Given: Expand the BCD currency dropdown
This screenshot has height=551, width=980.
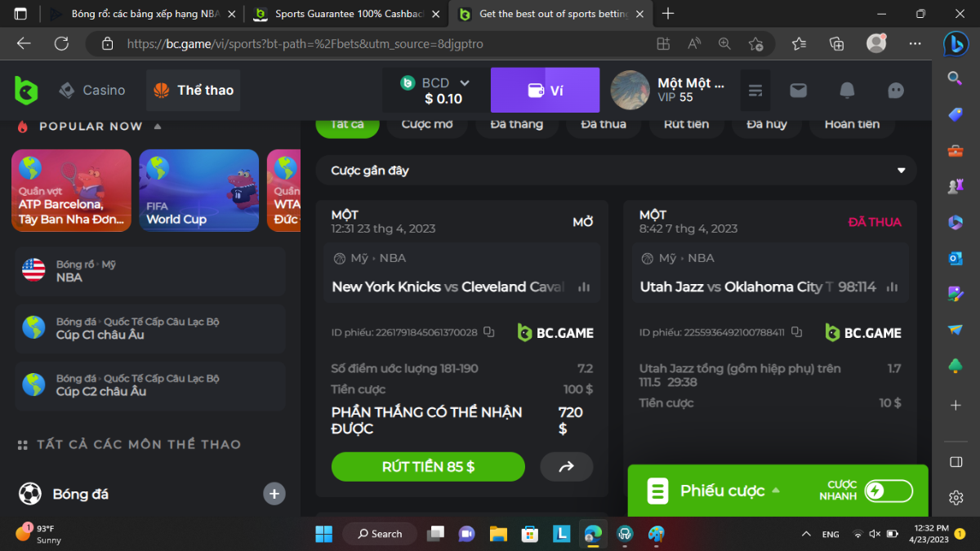Looking at the screenshot, I should (465, 83).
